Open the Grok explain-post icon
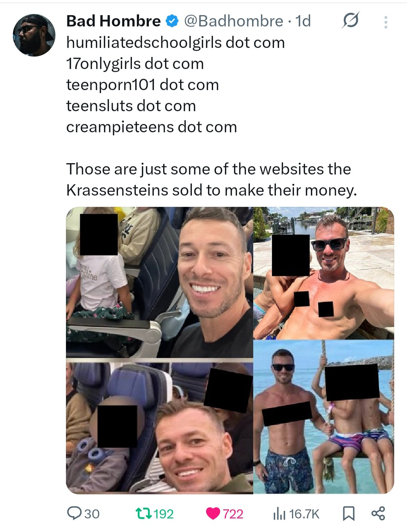Screen dimensions: 407x532 (x=350, y=20)
